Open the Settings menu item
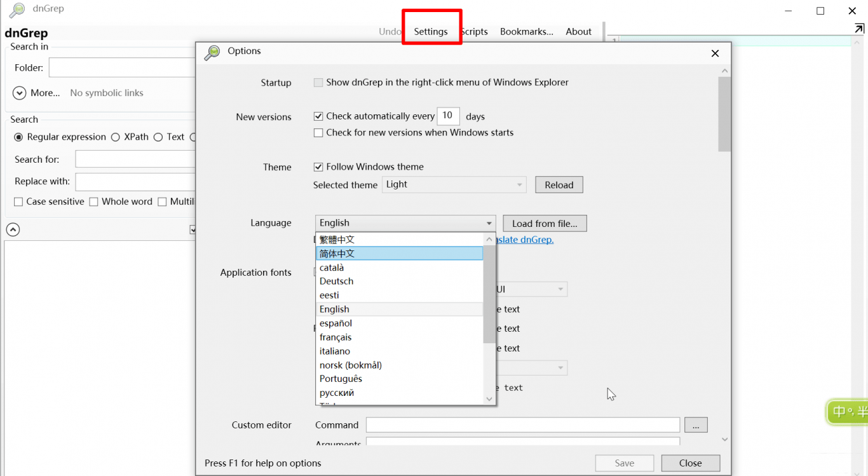868x476 pixels. click(x=431, y=32)
